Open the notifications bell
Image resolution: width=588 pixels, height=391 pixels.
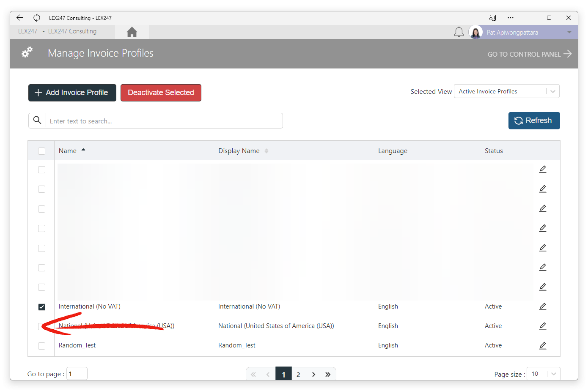tap(459, 32)
